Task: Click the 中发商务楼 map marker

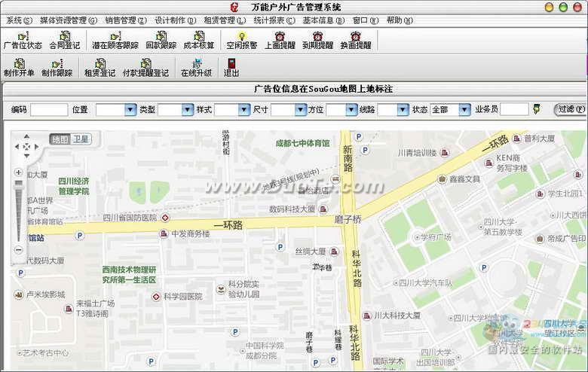Action: click(164, 233)
